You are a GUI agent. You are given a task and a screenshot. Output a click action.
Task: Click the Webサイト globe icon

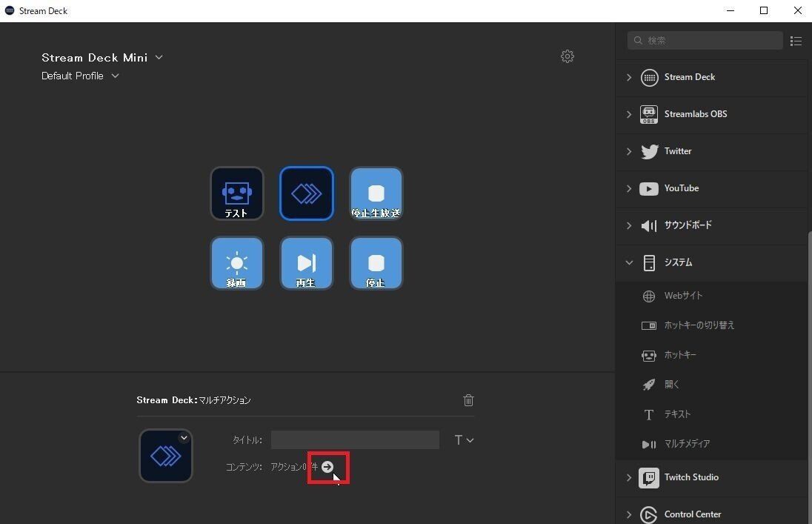coord(649,296)
